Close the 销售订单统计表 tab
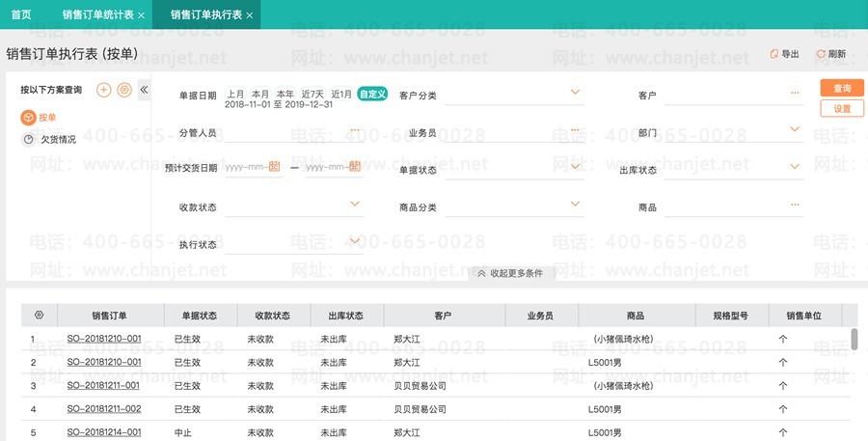 [x=141, y=15]
